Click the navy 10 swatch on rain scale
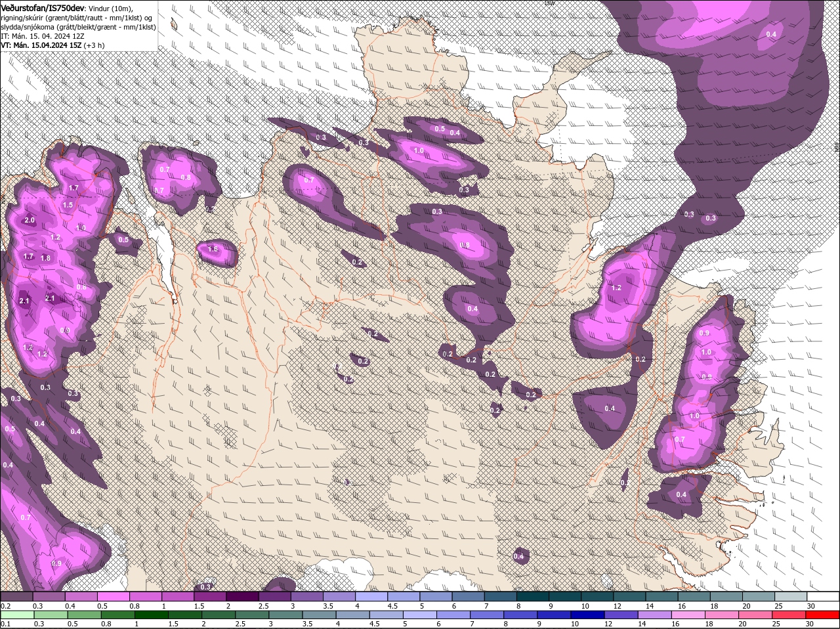The height and width of the screenshot is (629, 840). 588,615
